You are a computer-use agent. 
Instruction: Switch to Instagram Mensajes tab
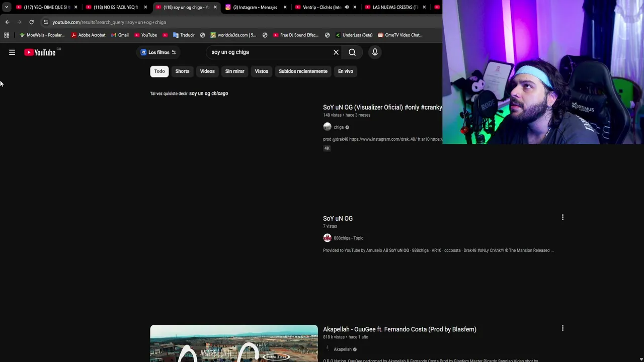pos(255,7)
